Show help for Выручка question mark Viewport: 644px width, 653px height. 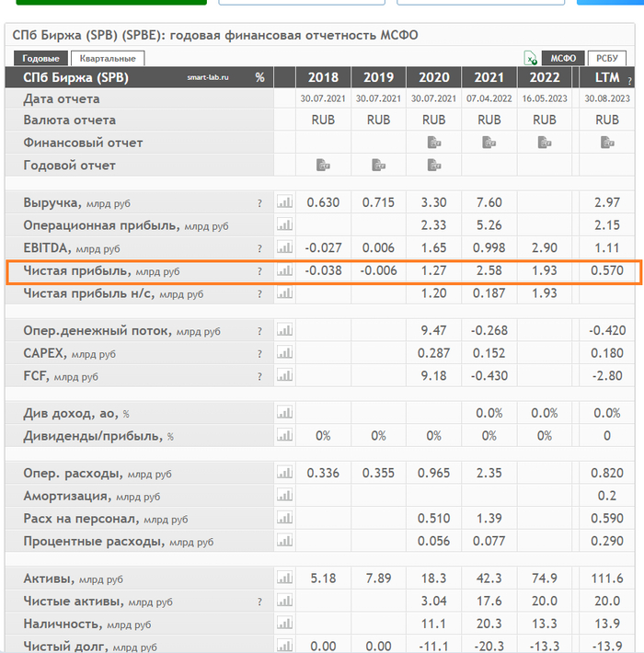(259, 203)
